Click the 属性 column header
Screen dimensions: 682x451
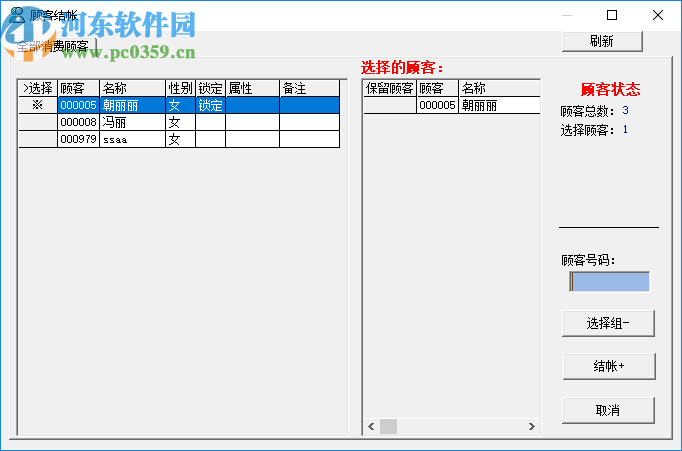coord(252,88)
